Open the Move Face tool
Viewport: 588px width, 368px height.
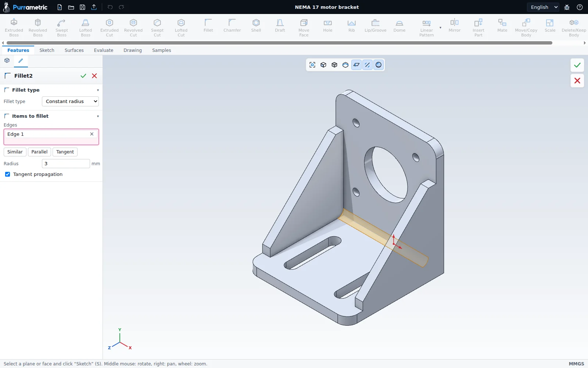[304, 28]
